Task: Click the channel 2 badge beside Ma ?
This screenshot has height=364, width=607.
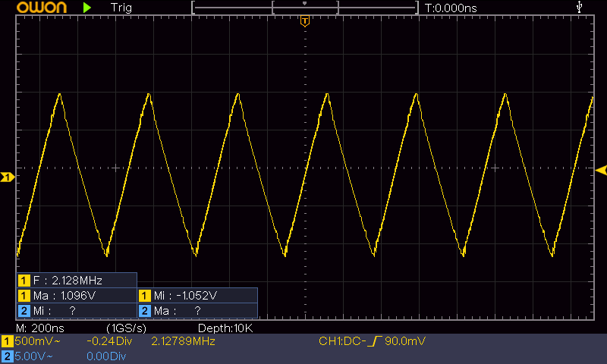Action: coord(145,311)
